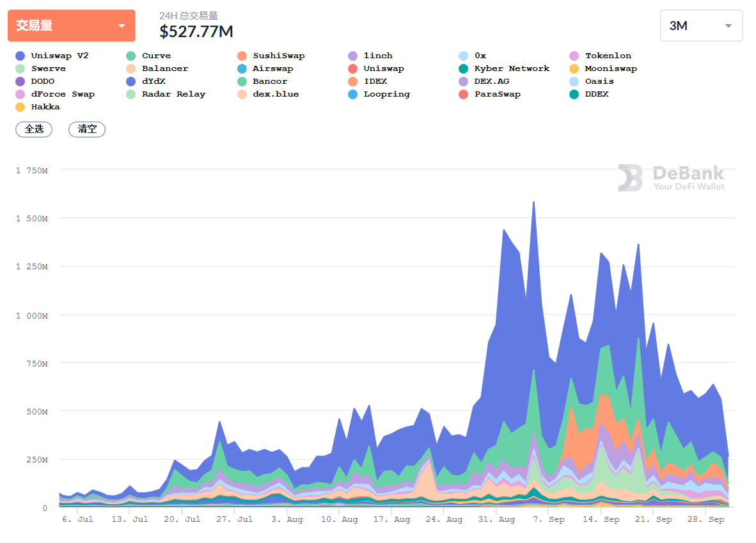Click the light green Radar Relay legend dot

pos(130,94)
